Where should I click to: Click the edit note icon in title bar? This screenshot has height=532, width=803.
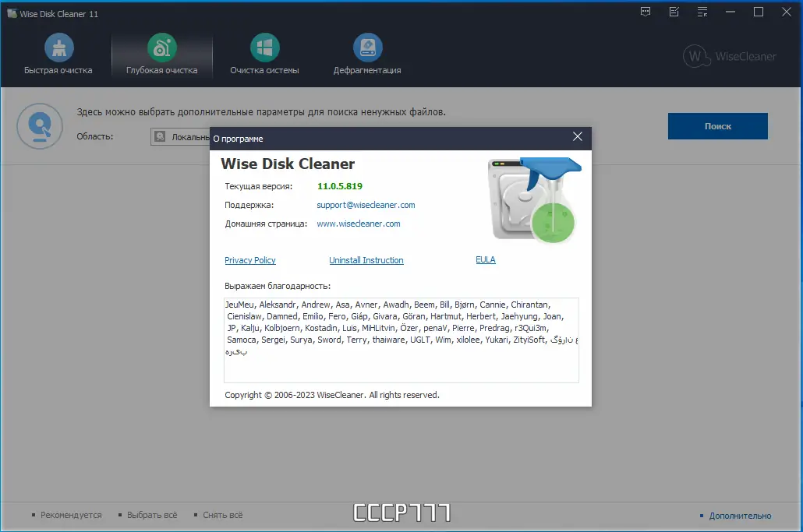pyautogui.click(x=674, y=12)
